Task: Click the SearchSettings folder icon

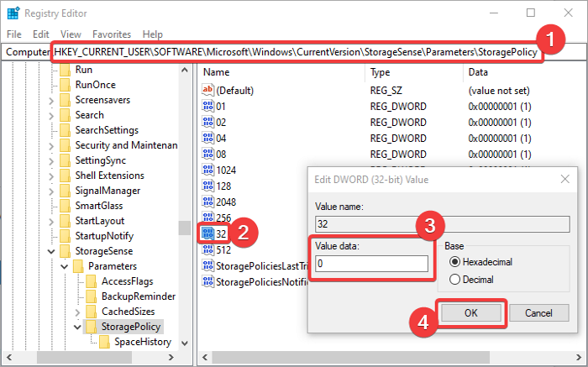Action: point(65,130)
